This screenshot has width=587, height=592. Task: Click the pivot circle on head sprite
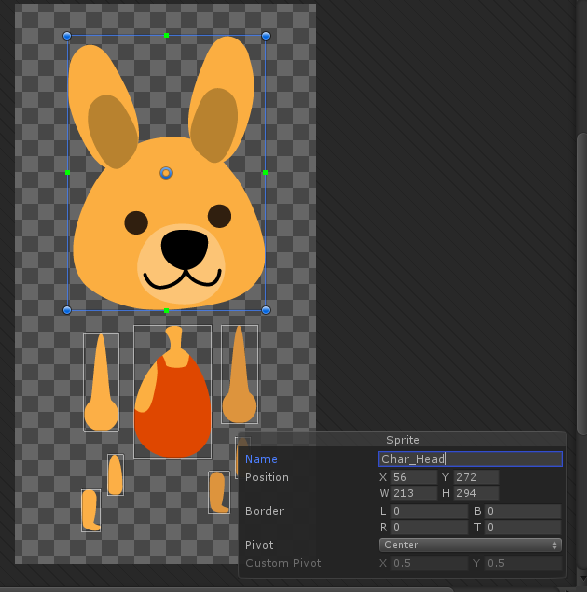point(166,173)
